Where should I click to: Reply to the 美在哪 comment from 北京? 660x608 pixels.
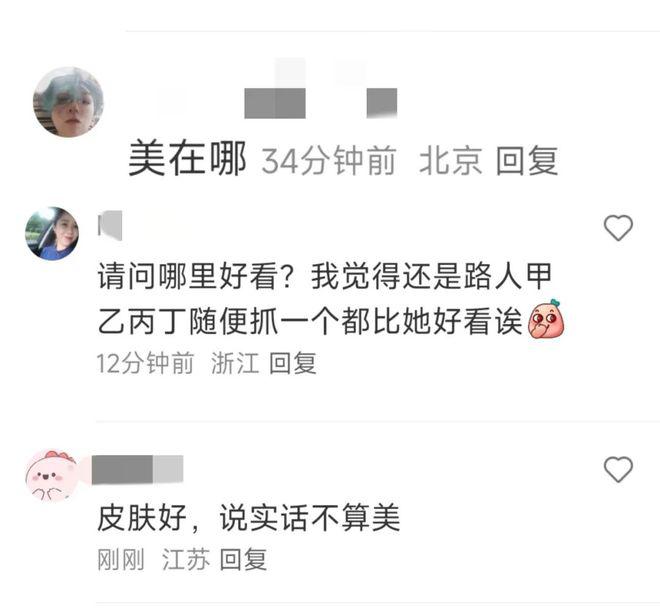527,160
